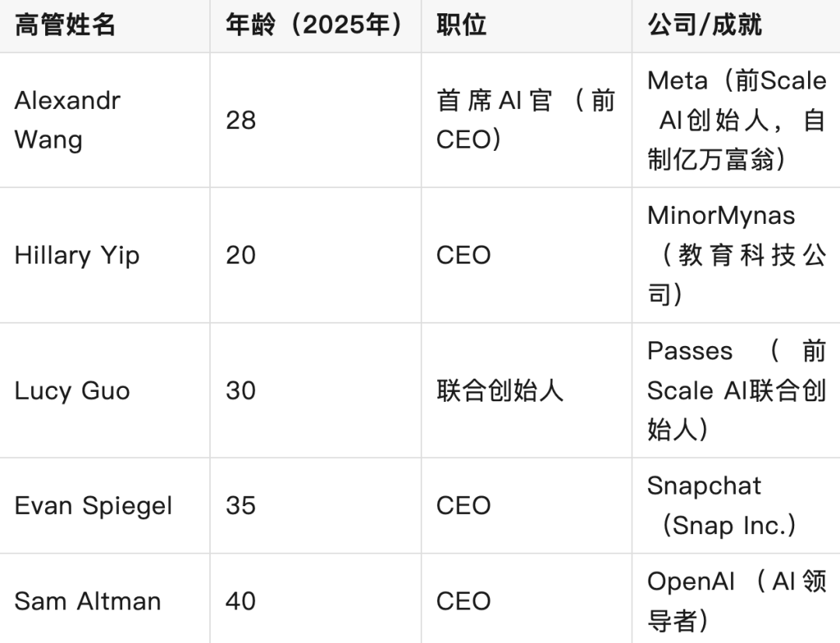Click the Passes company cell
The image size is (840, 643).
pyautogui.click(x=736, y=390)
